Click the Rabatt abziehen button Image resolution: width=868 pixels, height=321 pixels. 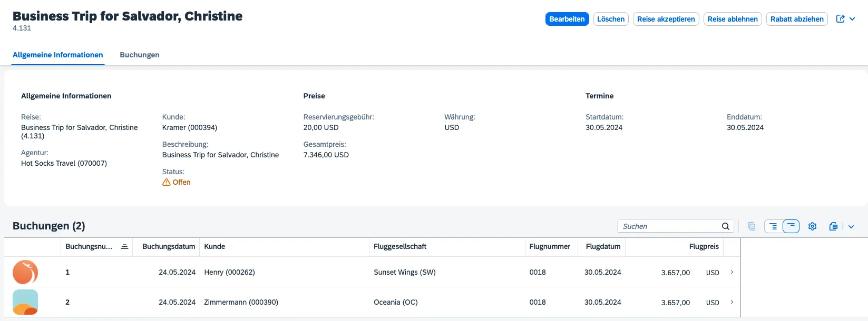pyautogui.click(x=796, y=19)
